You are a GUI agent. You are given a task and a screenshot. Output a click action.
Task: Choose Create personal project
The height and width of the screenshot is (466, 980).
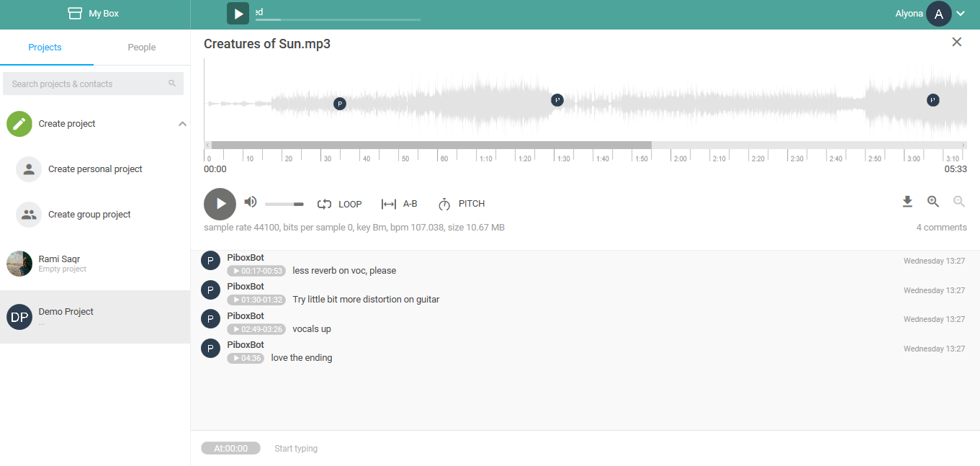click(x=95, y=169)
